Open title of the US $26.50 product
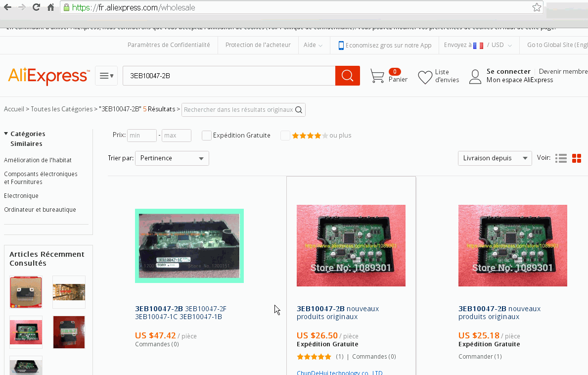 tap(338, 313)
